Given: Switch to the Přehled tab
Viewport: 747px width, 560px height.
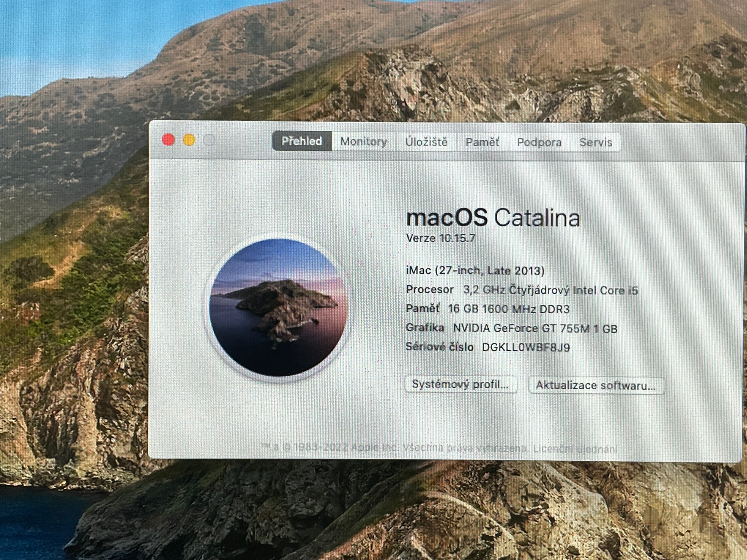Looking at the screenshot, I should (x=302, y=141).
